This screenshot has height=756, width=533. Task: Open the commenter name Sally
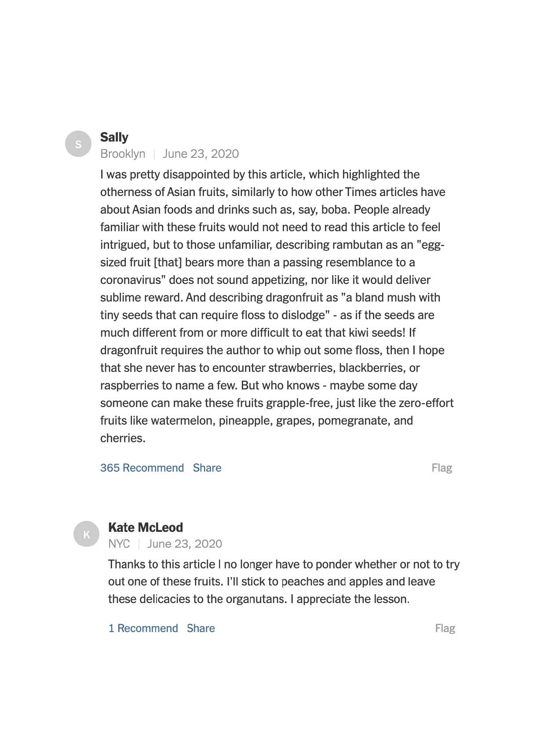pyautogui.click(x=114, y=137)
